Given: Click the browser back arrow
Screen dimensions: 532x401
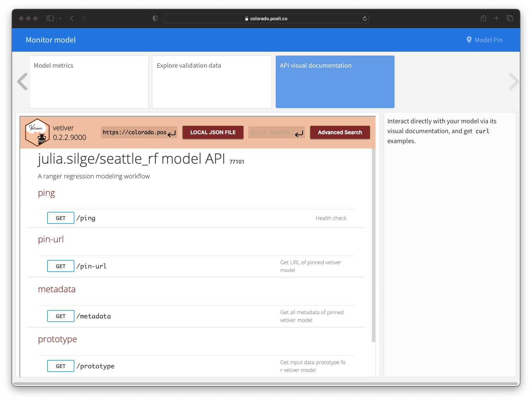Looking at the screenshot, I should (x=72, y=18).
